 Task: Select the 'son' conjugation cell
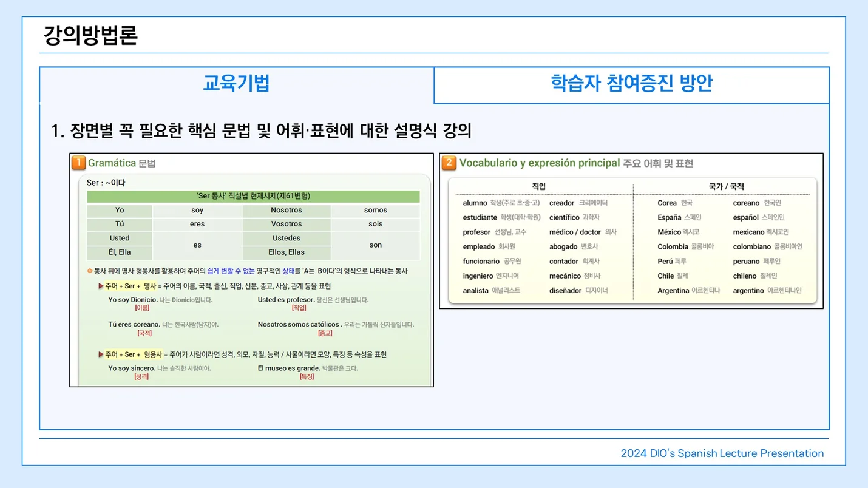coord(376,245)
